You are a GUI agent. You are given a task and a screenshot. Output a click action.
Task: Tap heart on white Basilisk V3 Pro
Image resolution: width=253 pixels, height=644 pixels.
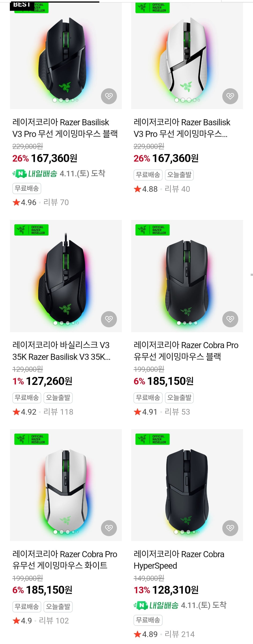click(230, 96)
